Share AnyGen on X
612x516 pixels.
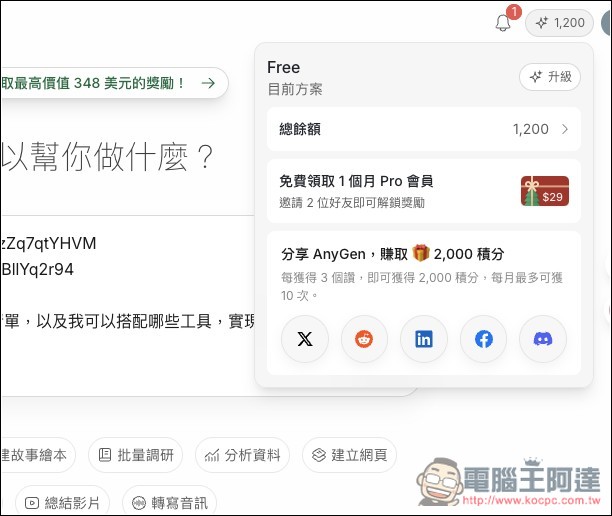(x=305, y=339)
